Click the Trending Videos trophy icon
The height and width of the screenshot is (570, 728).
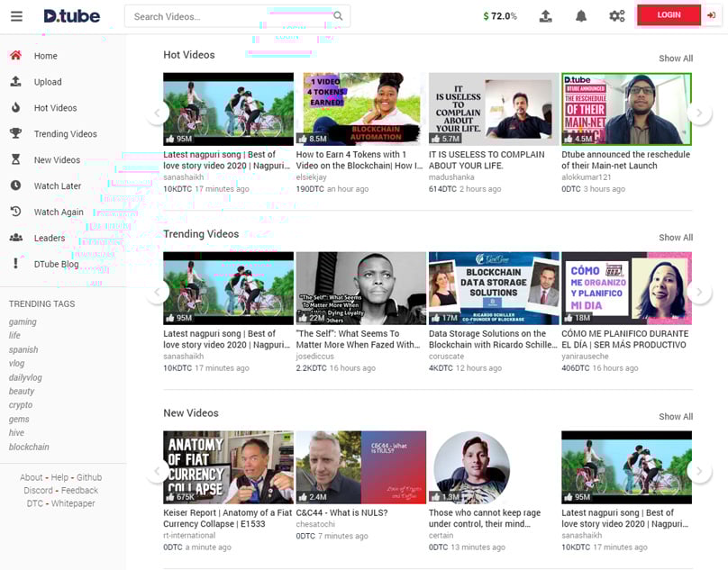(16, 133)
